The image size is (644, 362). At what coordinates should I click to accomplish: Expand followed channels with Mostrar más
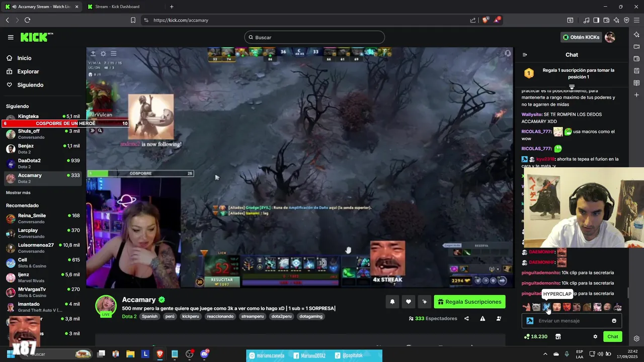[x=18, y=193]
